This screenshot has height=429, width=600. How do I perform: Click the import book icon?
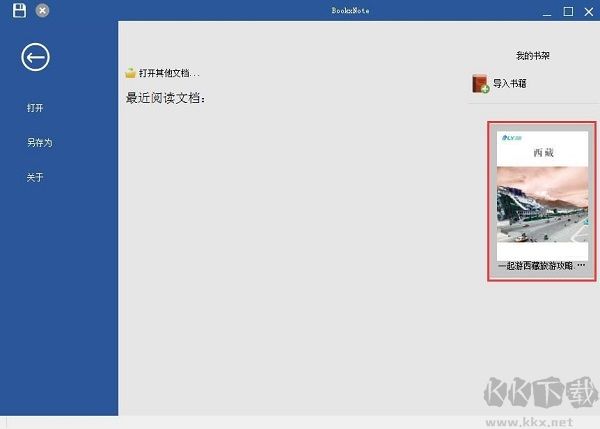click(x=480, y=84)
